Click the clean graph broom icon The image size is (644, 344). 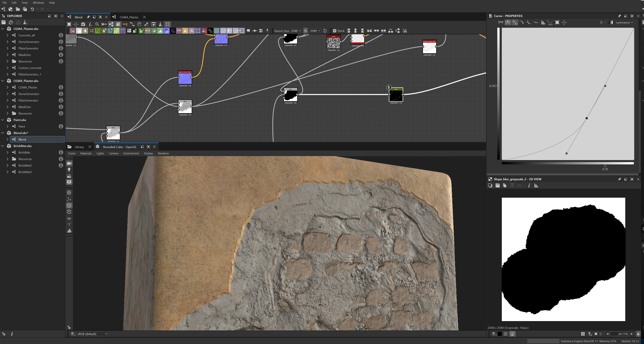coord(160,24)
